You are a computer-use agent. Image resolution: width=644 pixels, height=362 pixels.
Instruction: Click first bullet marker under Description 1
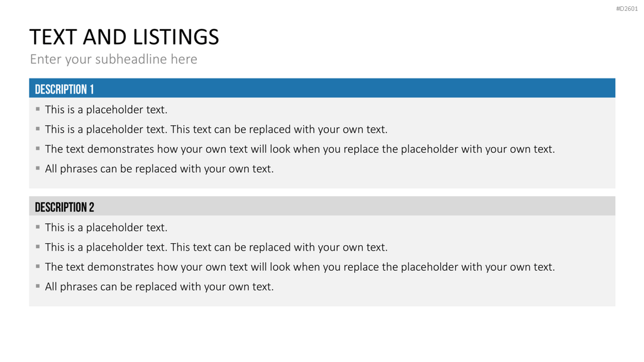(x=38, y=109)
